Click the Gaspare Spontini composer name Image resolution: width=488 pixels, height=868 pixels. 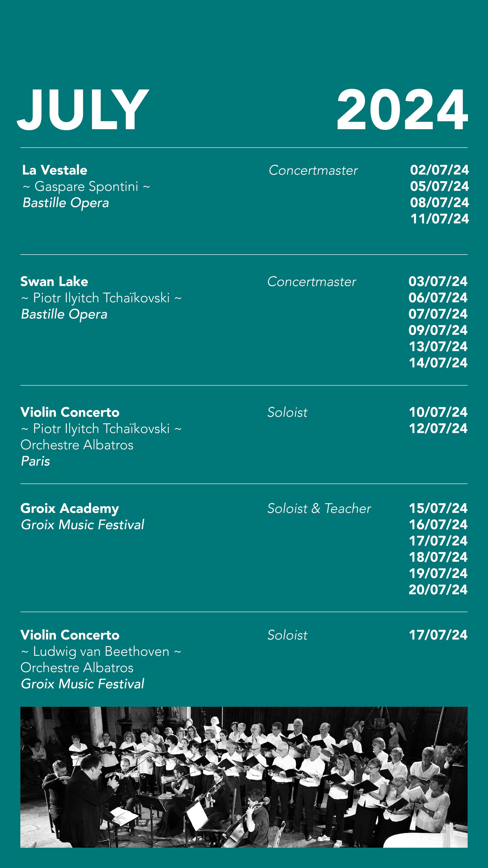click(86, 186)
